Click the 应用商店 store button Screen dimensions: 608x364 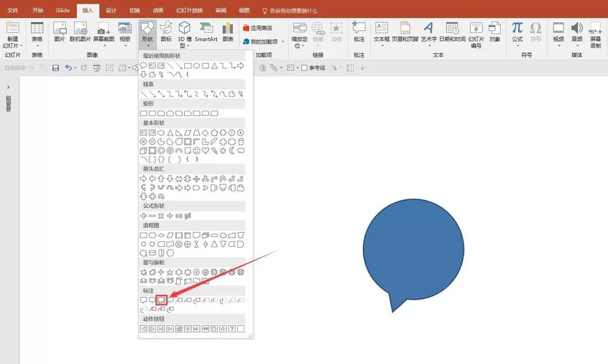(x=257, y=28)
